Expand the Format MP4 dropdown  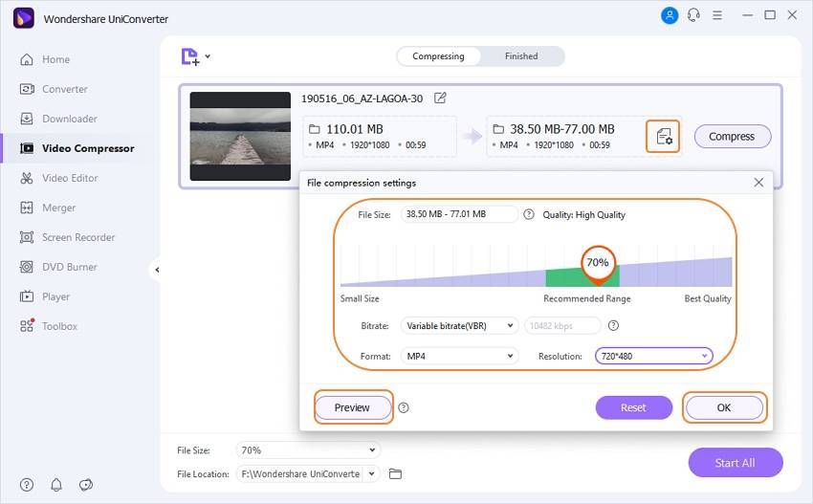459,356
